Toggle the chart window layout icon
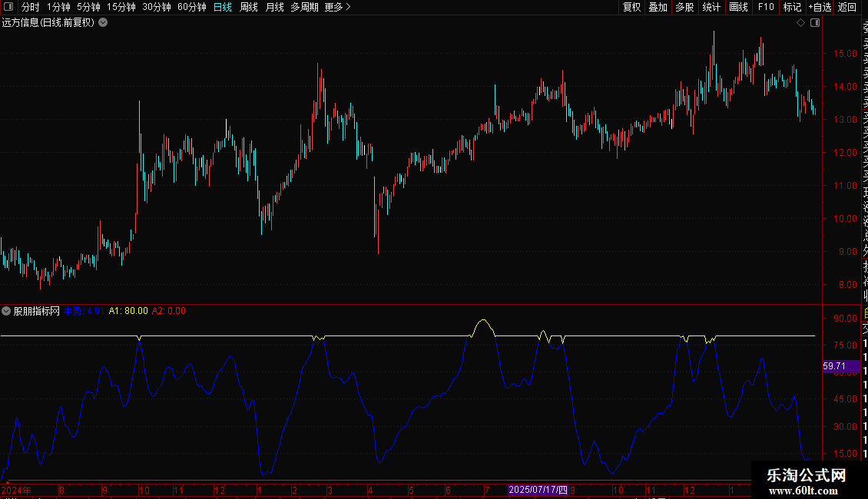This screenshot has height=499, width=868. pos(815,22)
